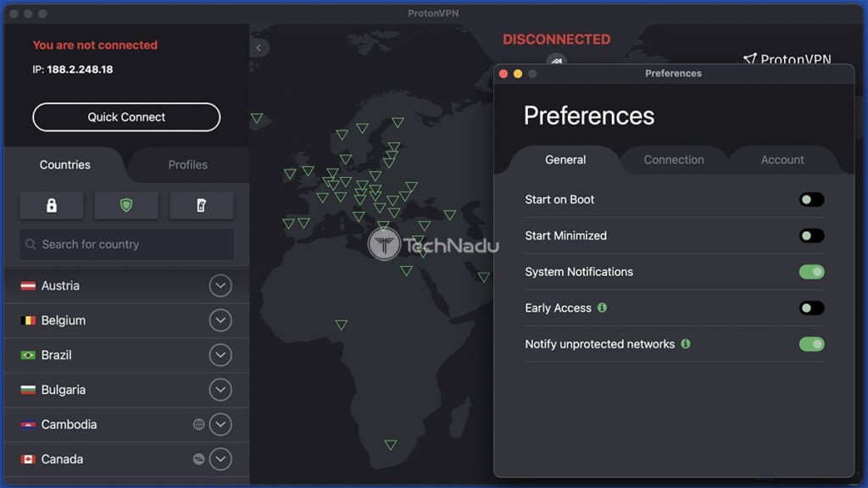Select Brazil country name

coord(56,355)
